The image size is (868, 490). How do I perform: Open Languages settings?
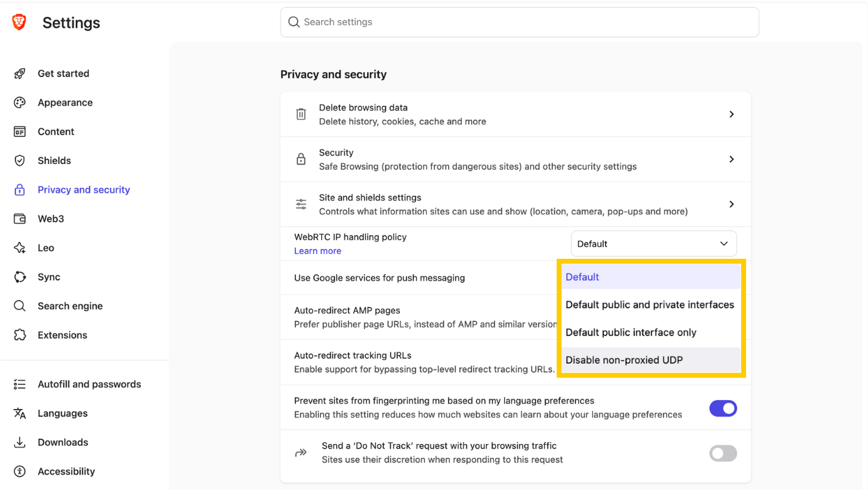click(63, 413)
